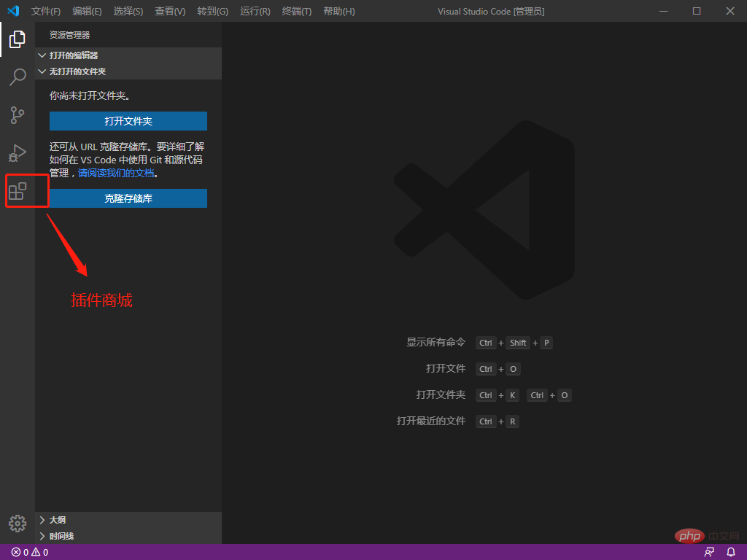
Task: Click the notifications bell in status bar
Action: (x=731, y=553)
